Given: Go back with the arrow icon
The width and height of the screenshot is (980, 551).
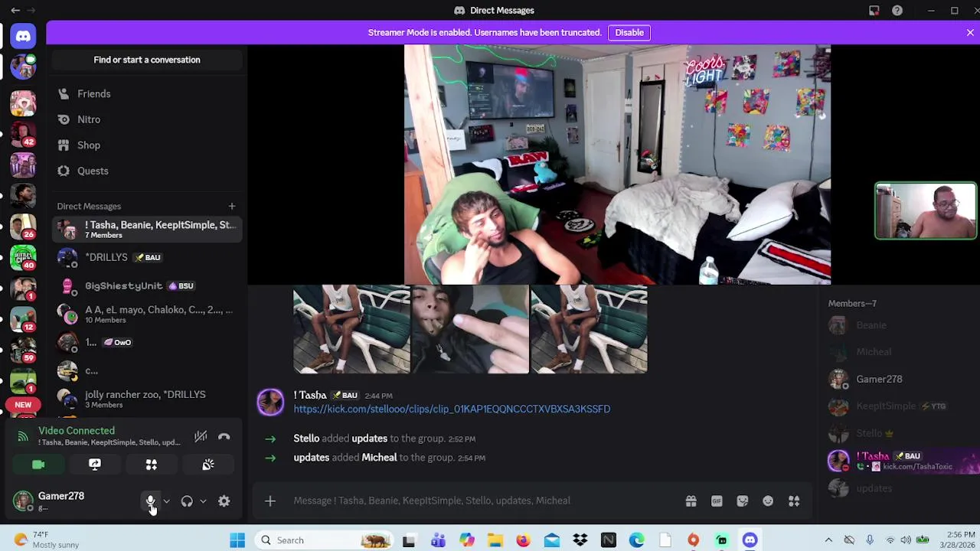Looking at the screenshot, I should click(15, 11).
